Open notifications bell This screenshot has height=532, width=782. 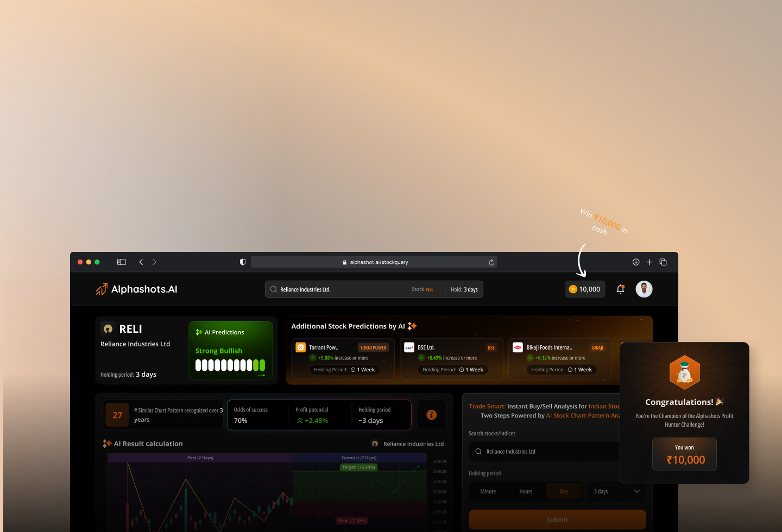(621, 289)
